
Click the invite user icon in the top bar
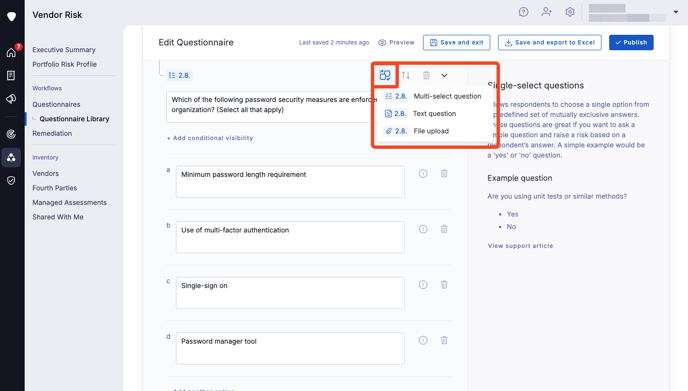[x=546, y=12]
